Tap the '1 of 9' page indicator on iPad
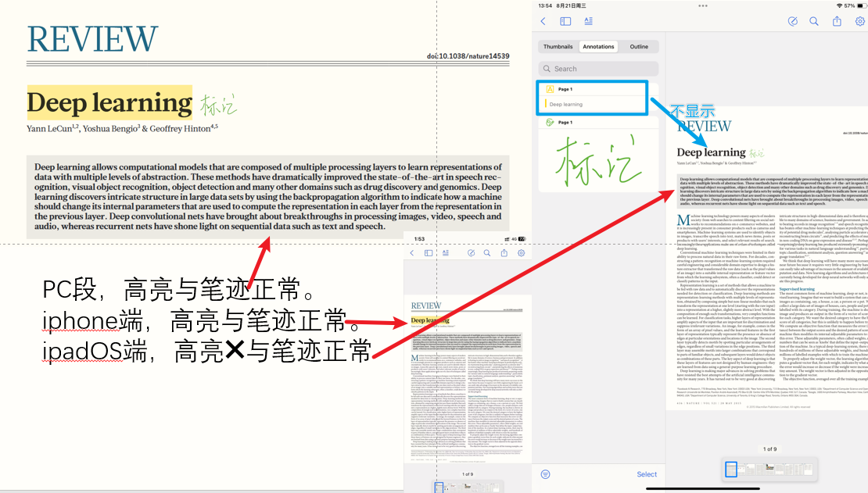The height and width of the screenshot is (493, 868). pyautogui.click(x=770, y=448)
